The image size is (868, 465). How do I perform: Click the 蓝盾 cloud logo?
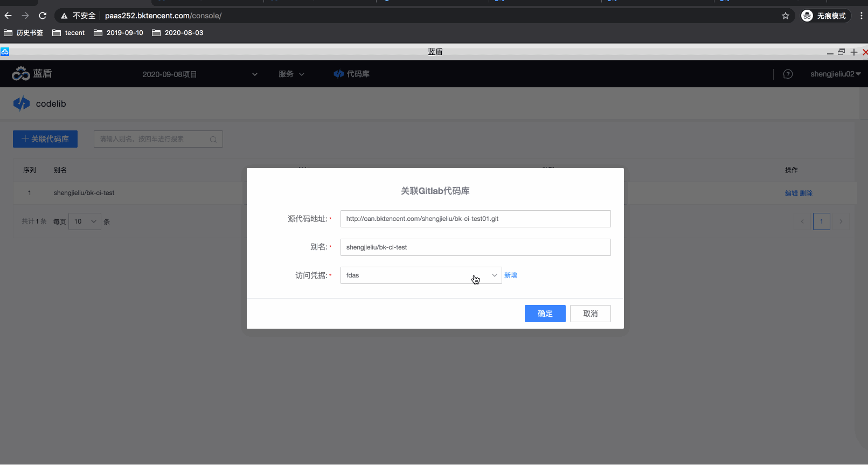tap(21, 74)
